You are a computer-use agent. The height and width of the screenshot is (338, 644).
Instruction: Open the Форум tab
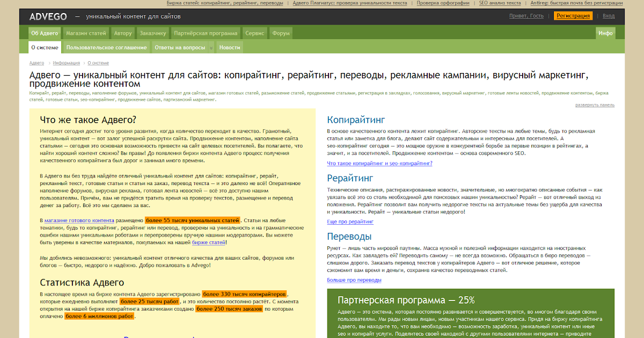coord(281,33)
